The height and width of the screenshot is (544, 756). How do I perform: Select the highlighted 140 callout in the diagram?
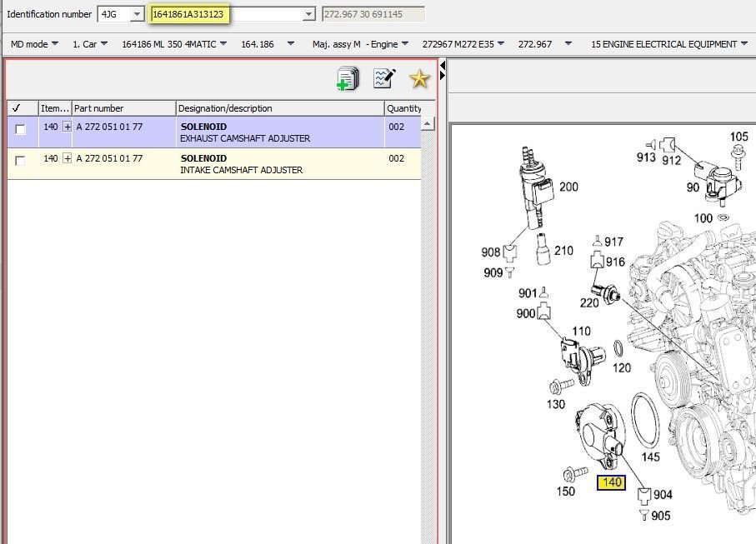611,482
